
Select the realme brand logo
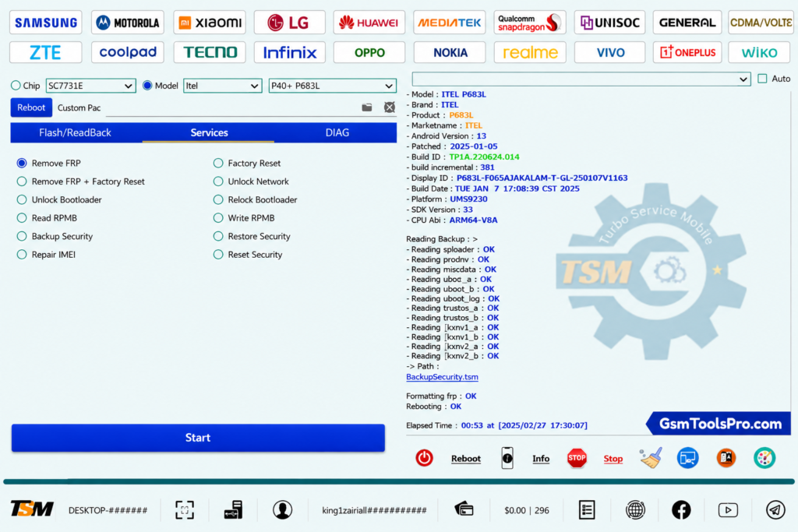tap(530, 52)
